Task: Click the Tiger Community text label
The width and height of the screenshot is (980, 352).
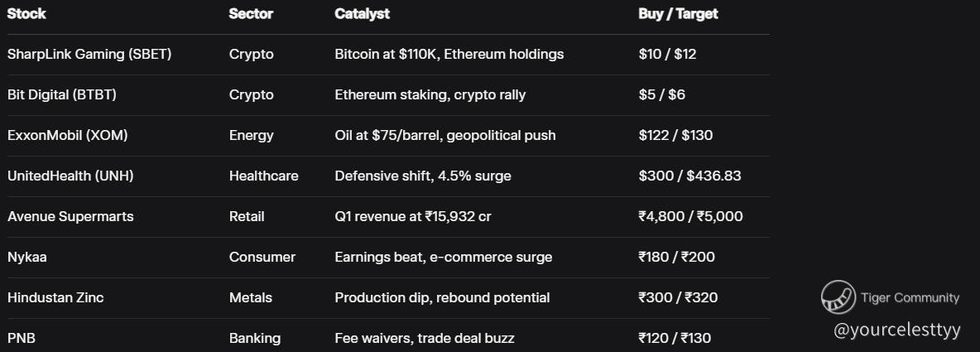Action: [x=910, y=298]
